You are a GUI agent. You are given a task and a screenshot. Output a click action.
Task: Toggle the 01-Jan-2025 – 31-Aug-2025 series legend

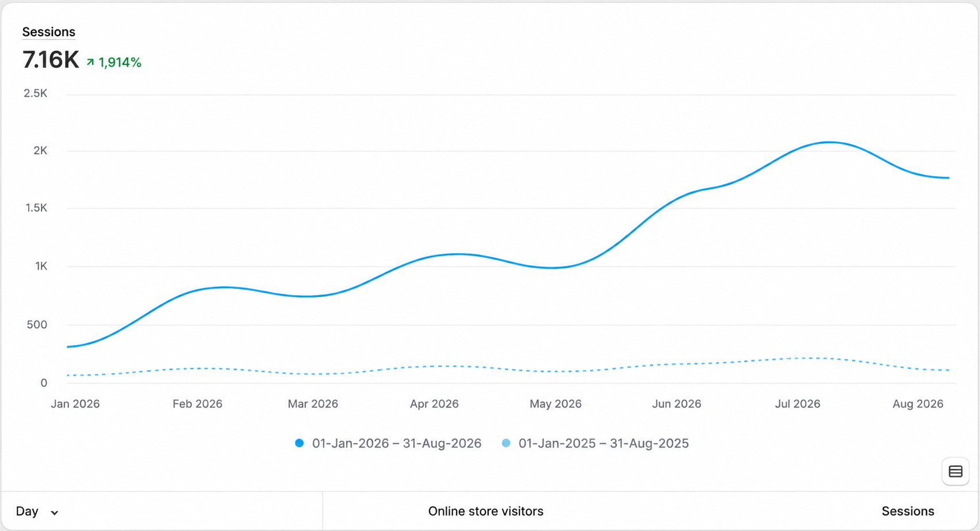(595, 443)
